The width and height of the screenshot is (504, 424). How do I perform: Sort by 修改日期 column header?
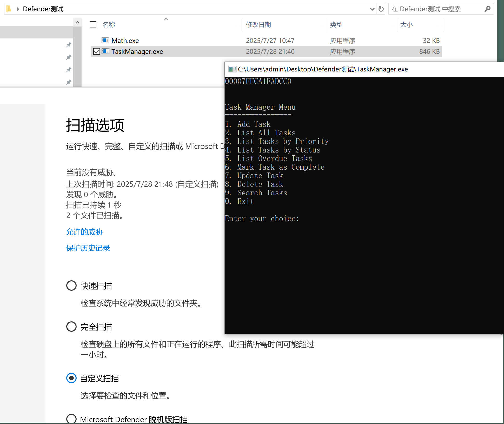[258, 25]
